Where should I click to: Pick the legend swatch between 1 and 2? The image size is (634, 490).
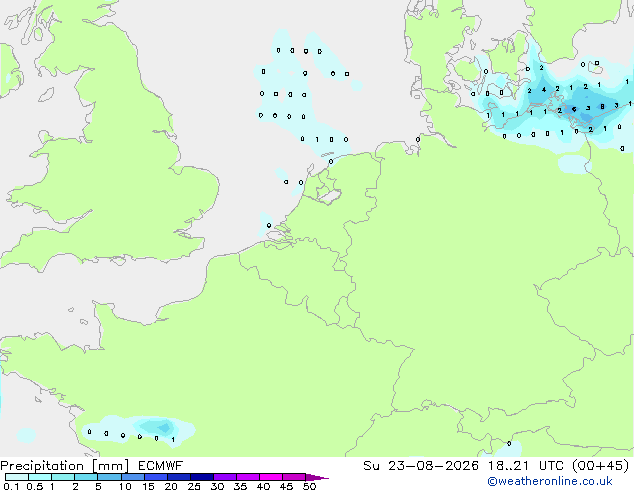click(x=63, y=477)
